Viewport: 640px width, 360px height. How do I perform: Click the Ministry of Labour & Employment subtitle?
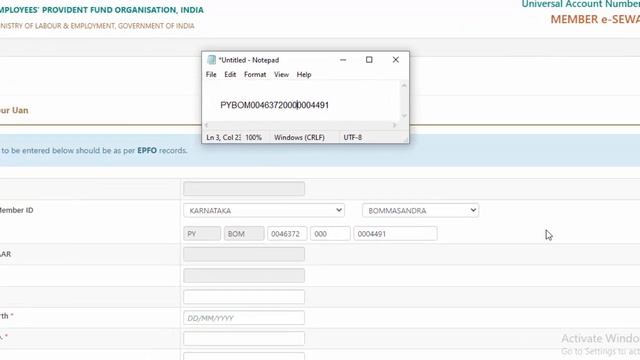coord(97,26)
